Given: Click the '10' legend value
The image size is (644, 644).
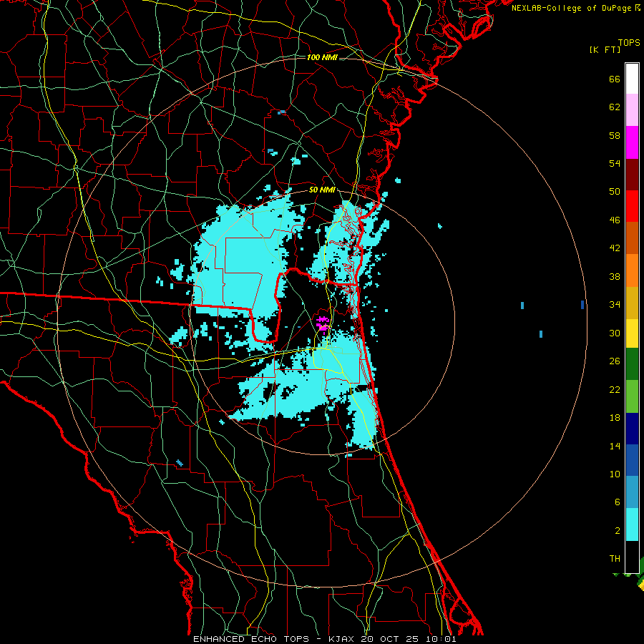Looking at the screenshot, I should click(615, 474).
